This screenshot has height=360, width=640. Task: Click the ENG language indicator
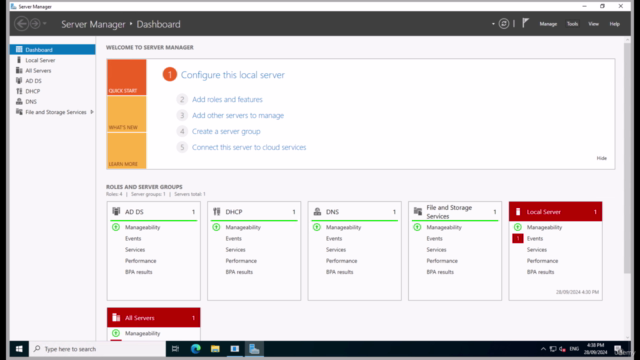pyautogui.click(x=574, y=349)
